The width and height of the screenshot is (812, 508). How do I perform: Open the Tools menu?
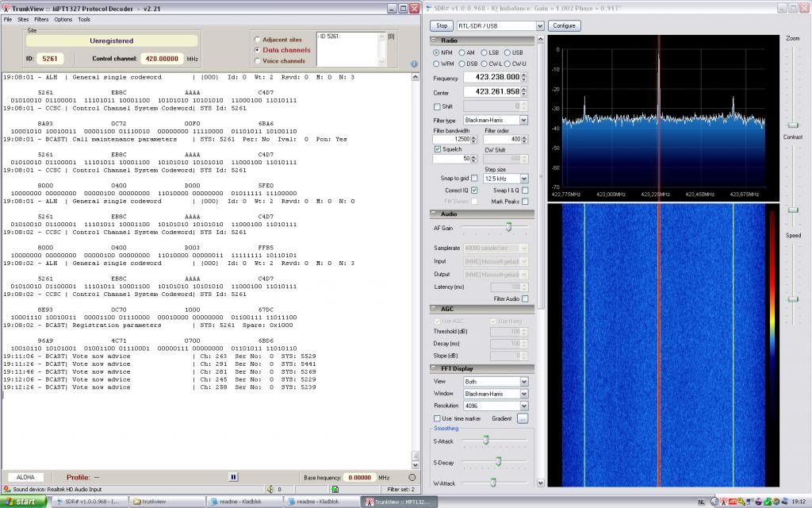(x=84, y=19)
